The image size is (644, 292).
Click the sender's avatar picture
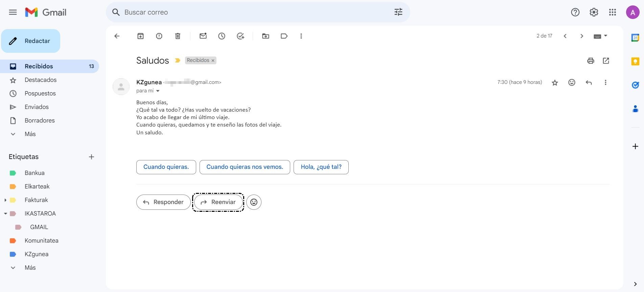coord(121,87)
